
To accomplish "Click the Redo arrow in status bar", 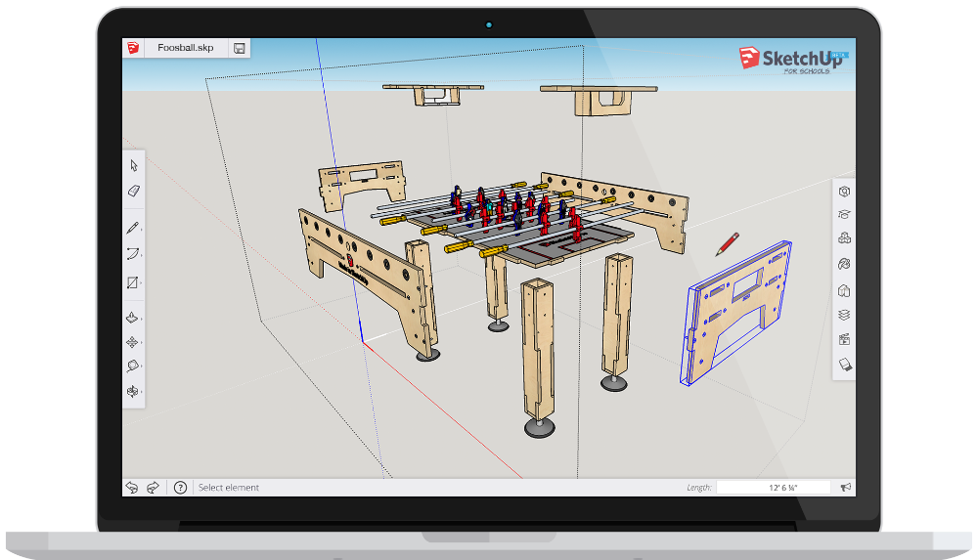I will click(153, 488).
